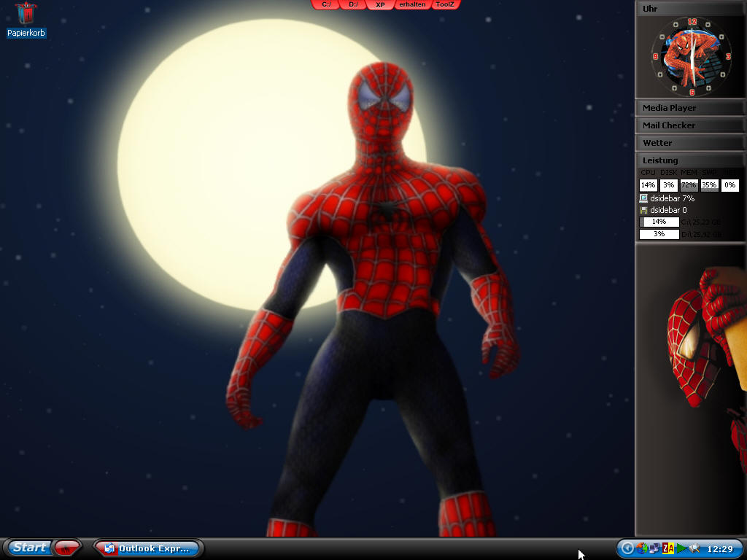
Task: Click the MEM 72% meter box
Action: point(689,185)
